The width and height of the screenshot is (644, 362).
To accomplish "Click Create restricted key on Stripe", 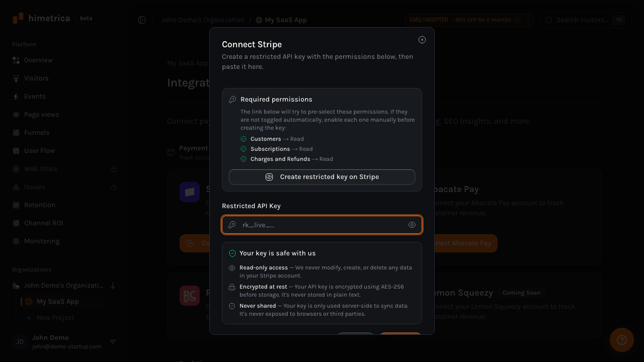I will pos(322,177).
